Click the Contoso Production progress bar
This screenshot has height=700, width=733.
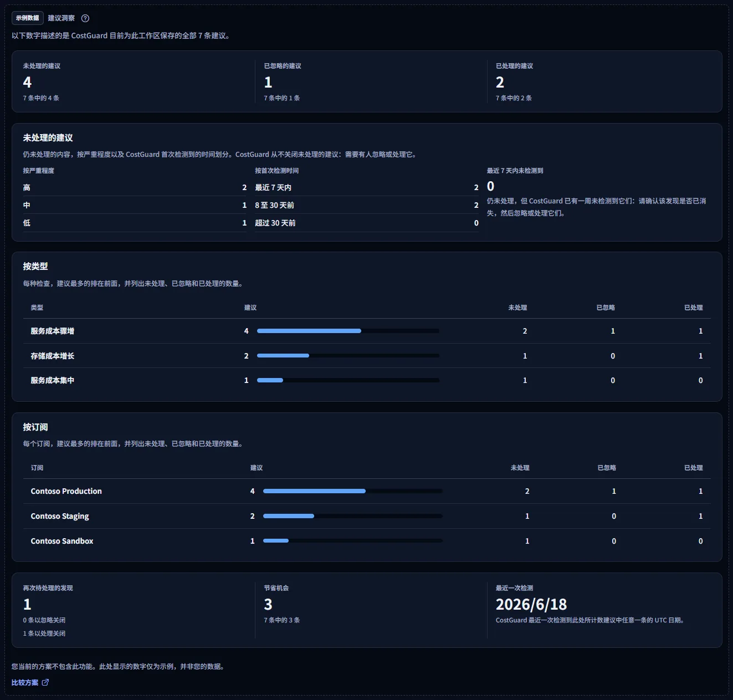click(353, 491)
